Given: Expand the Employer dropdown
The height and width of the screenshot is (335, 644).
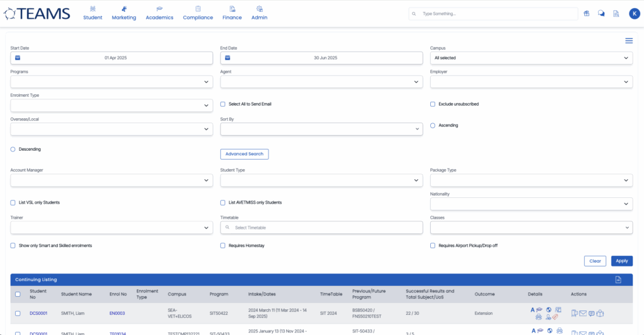Looking at the screenshot, I should click(x=531, y=82).
